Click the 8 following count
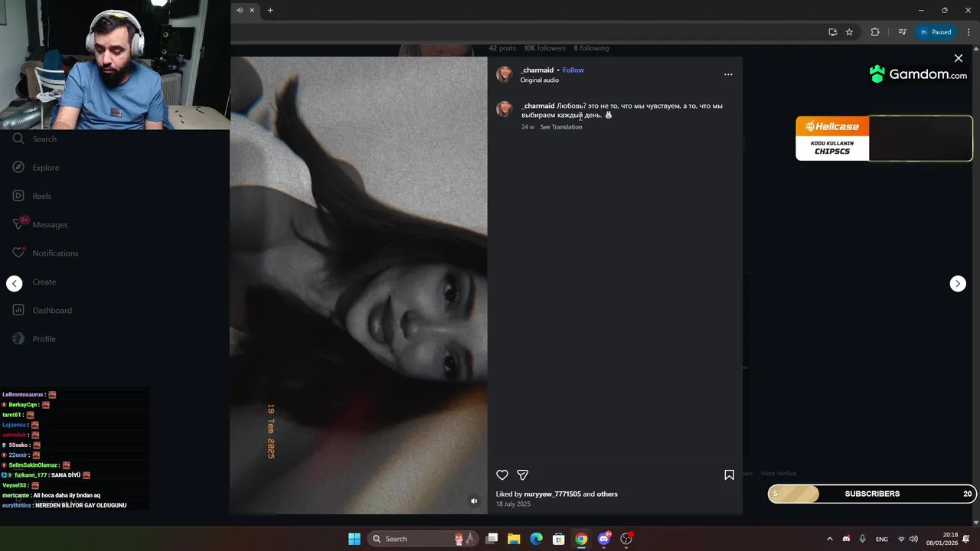 (591, 48)
